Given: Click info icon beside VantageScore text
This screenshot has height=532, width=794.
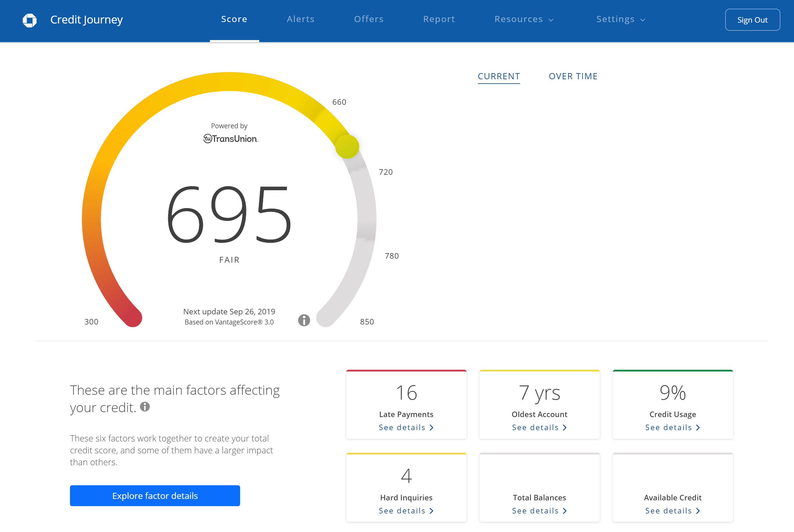Looking at the screenshot, I should point(304,320).
